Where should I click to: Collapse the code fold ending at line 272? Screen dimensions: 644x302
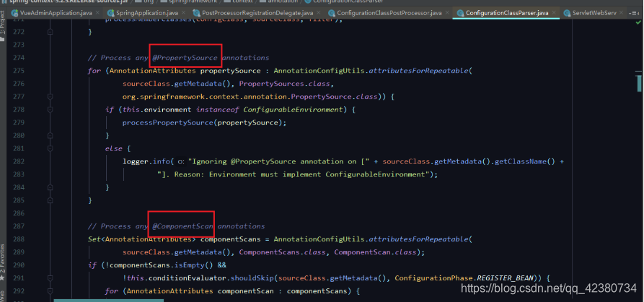point(50,32)
